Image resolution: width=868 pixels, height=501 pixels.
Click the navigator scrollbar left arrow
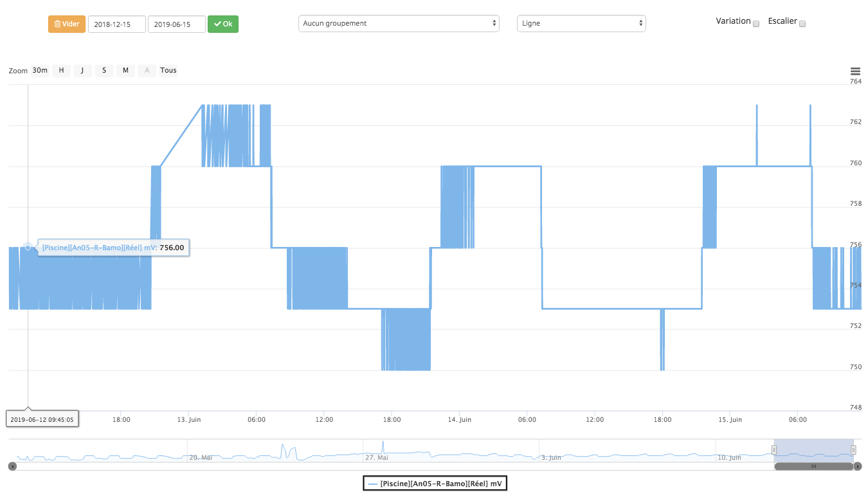point(12,466)
